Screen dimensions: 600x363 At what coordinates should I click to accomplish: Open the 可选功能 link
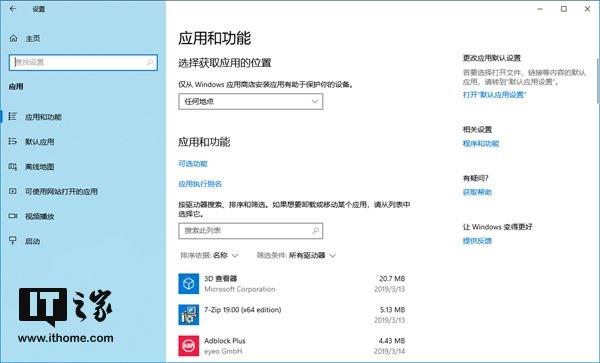click(193, 164)
